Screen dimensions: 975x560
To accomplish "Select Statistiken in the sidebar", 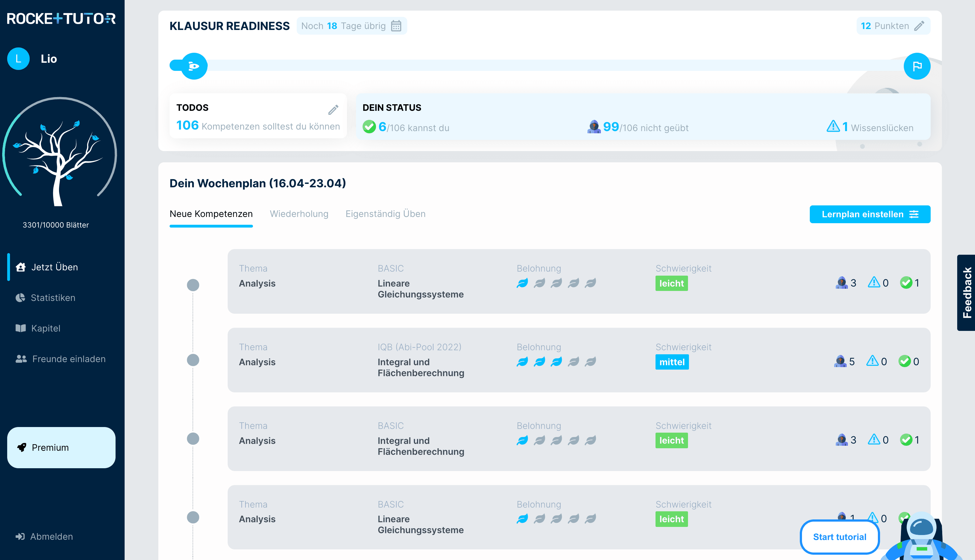I will [x=53, y=297].
